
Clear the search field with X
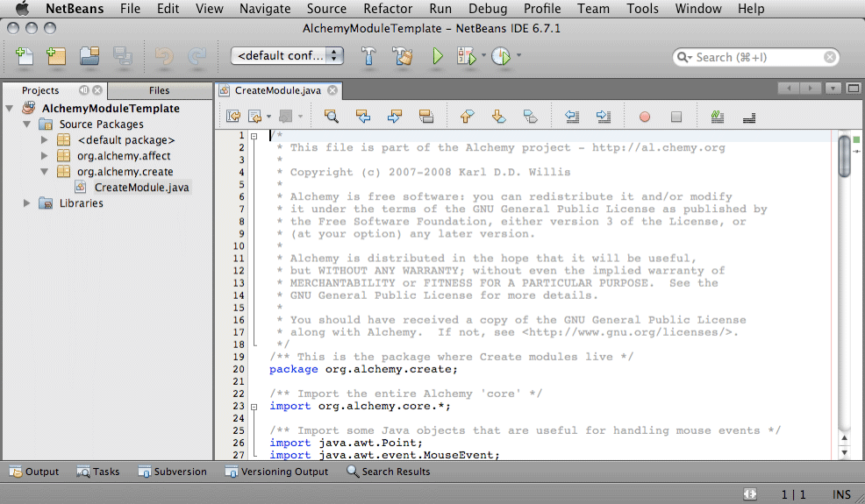830,57
